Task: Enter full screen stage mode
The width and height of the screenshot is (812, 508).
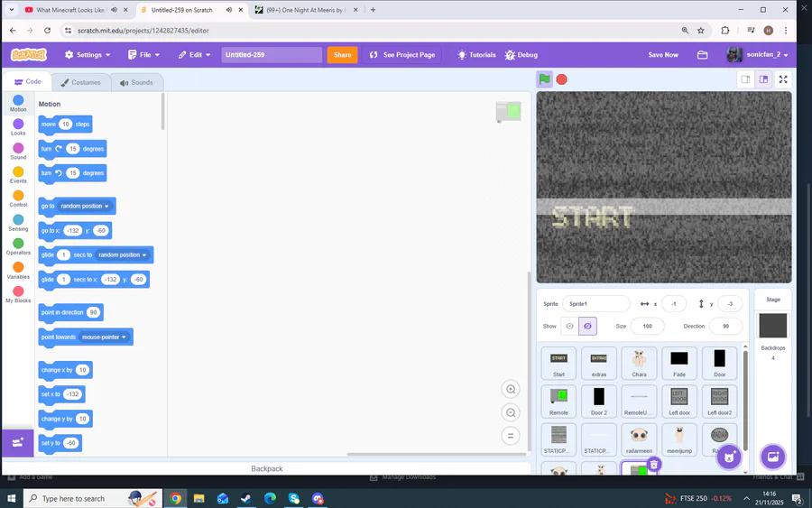Action: coord(783,79)
